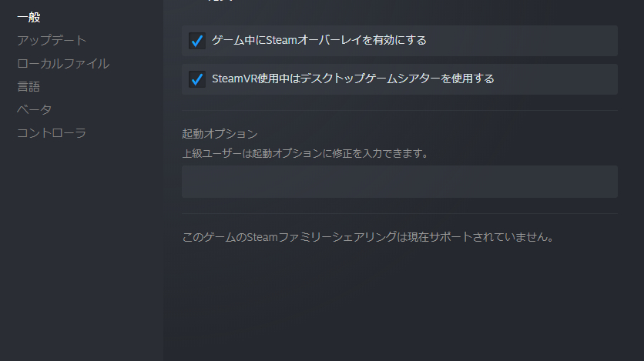The image size is (644, 361).
Task: Click the word Steam in overlay option label
Action: point(282,40)
